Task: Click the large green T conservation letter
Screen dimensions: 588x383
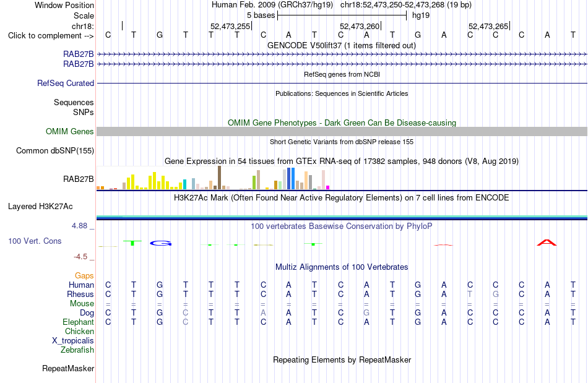Action: (x=132, y=243)
